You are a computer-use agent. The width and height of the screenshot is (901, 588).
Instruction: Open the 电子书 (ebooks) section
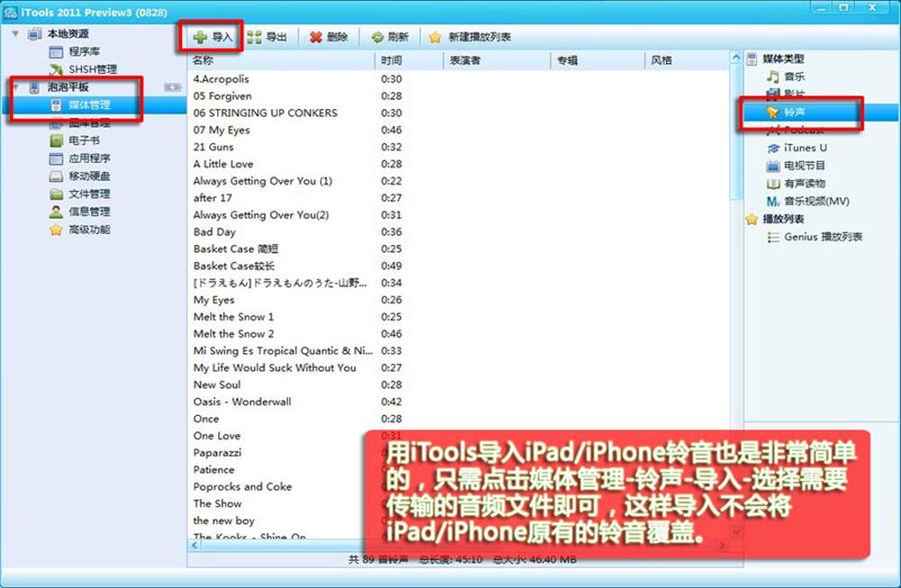pos(75,140)
